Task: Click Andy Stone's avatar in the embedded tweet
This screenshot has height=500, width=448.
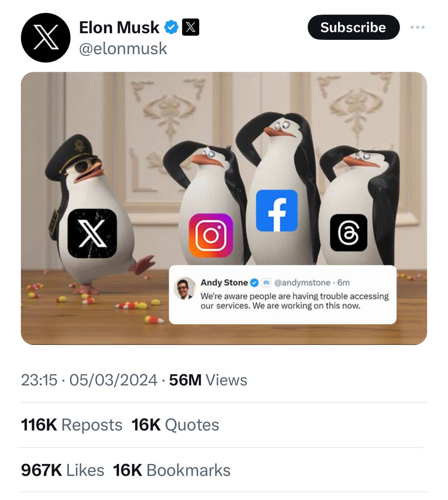Action: (184, 289)
